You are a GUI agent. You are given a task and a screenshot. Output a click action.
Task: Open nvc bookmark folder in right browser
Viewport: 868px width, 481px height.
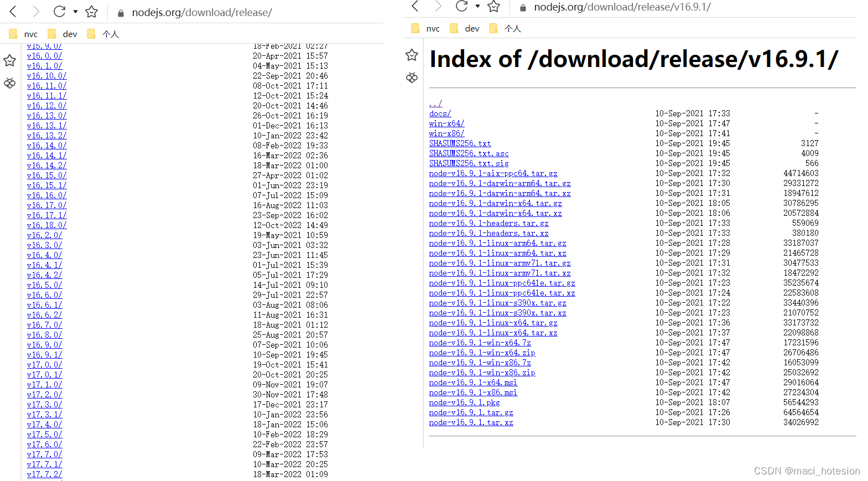coord(426,28)
